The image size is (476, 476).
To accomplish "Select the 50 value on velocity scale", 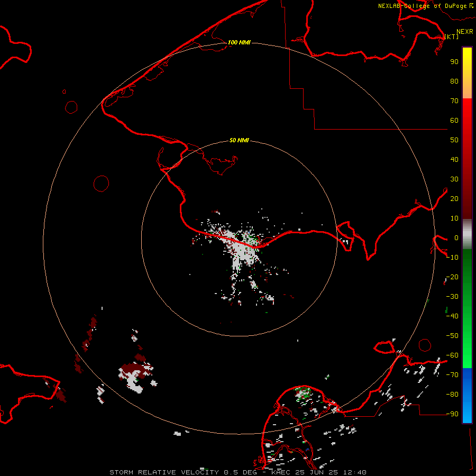I will (x=454, y=140).
